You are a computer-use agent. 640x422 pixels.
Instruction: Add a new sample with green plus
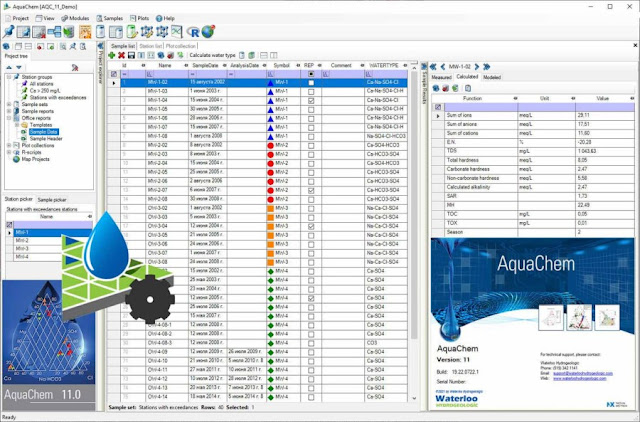point(111,55)
